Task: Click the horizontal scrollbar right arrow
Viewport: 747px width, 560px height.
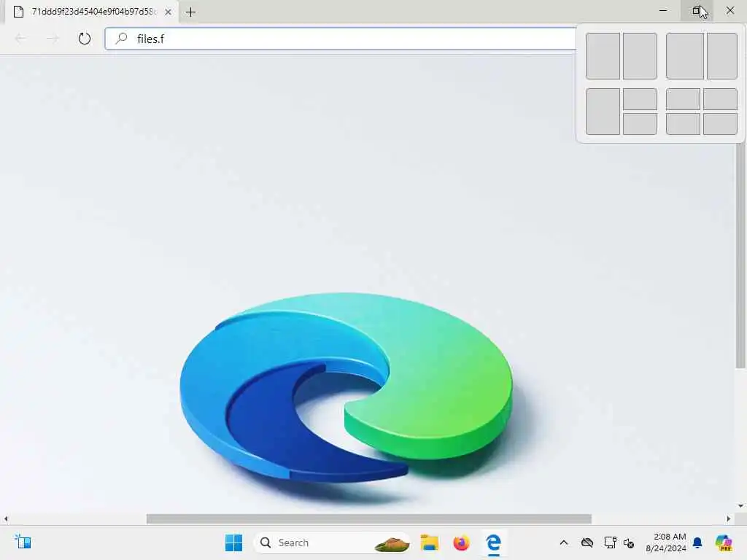Action: (729, 518)
